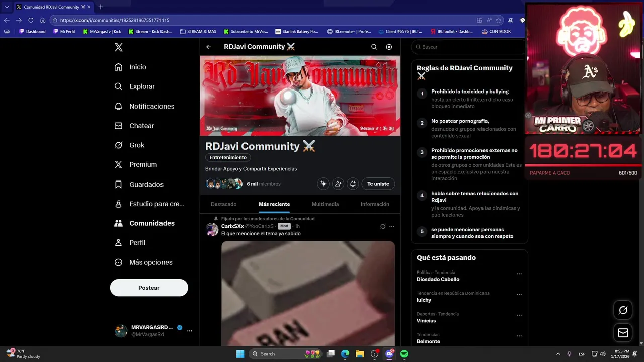644x362 pixels.
Task: Click the Grok icon on CarlxSXx post
Action: (x=383, y=226)
